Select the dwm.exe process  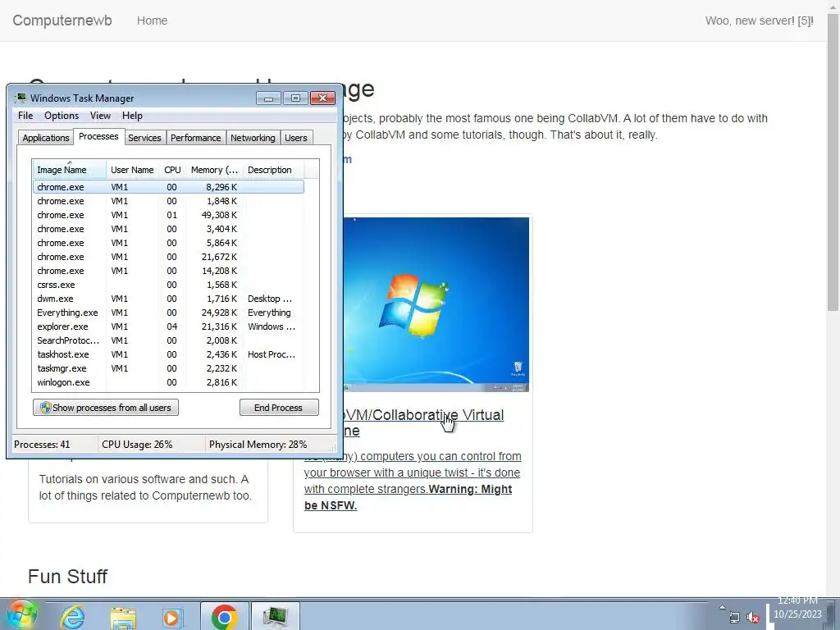[x=168, y=299]
